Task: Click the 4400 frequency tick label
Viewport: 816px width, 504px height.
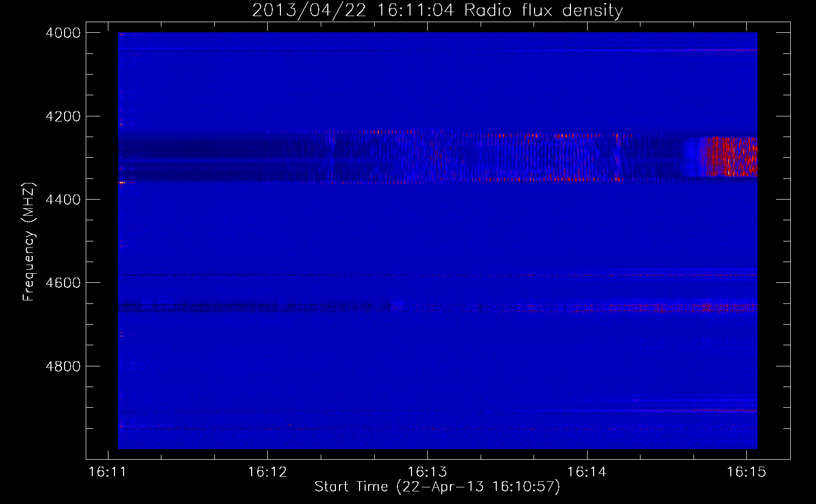Action: (x=63, y=200)
